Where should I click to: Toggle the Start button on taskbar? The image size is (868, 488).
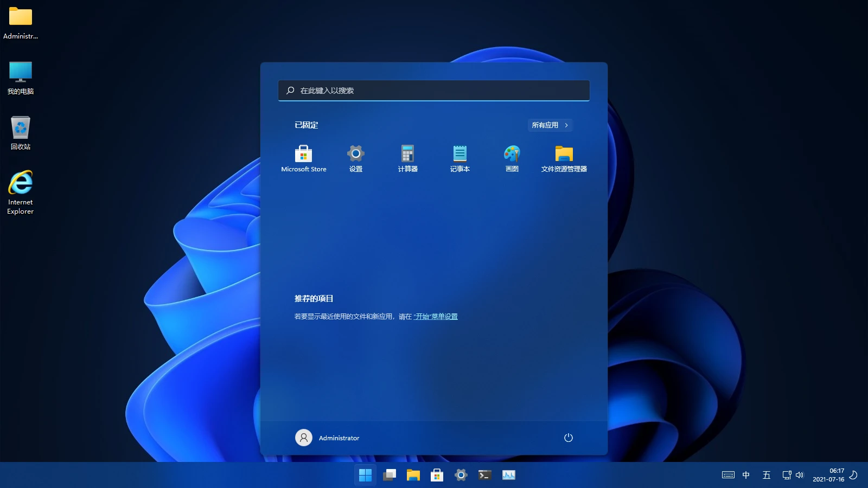(x=365, y=475)
